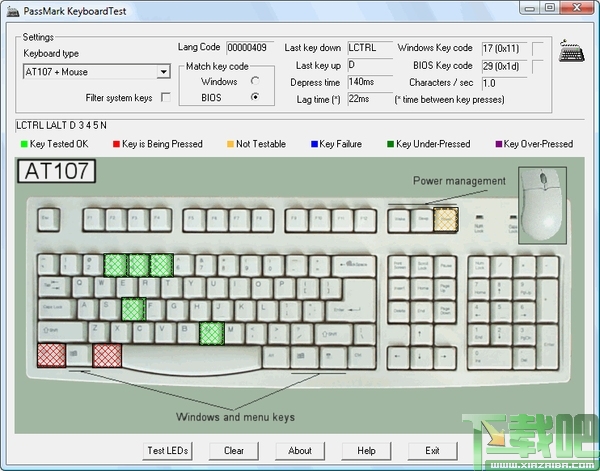Viewport: 600px width, 471px height.
Task: Click the Lang Code field
Action: point(250,48)
